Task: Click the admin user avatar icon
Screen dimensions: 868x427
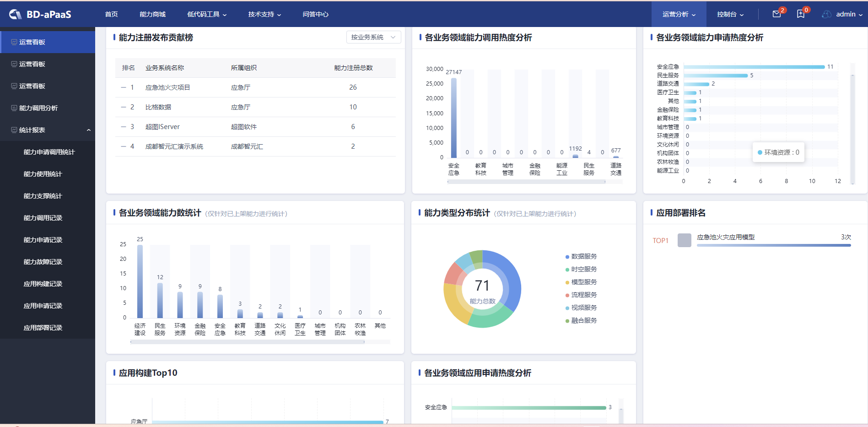Action: tap(826, 14)
